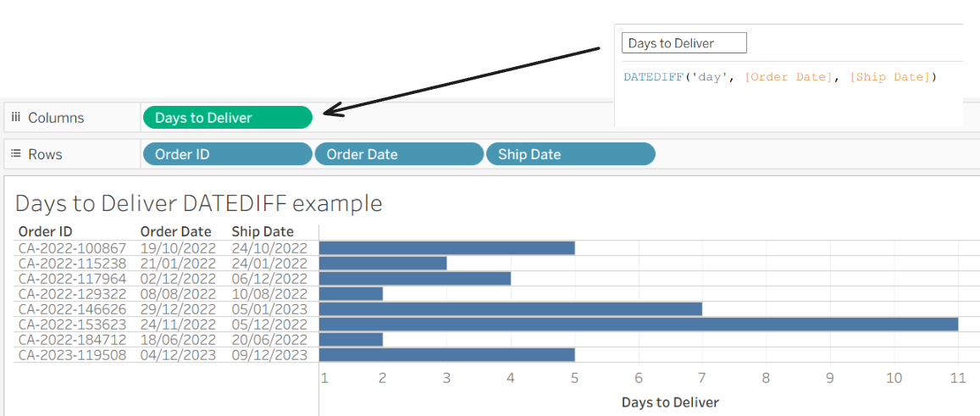This screenshot has width=980, height=416.
Task: Click the Order Date column header
Action: (x=174, y=231)
